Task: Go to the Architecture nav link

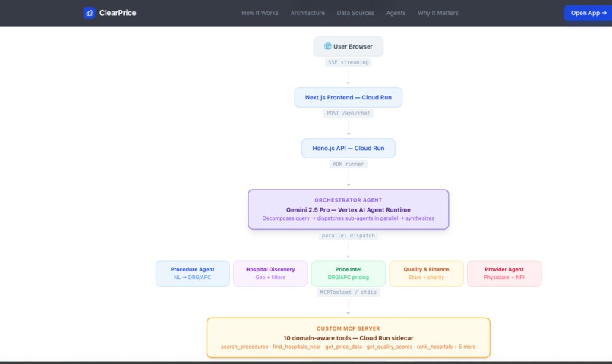Action: [308, 13]
